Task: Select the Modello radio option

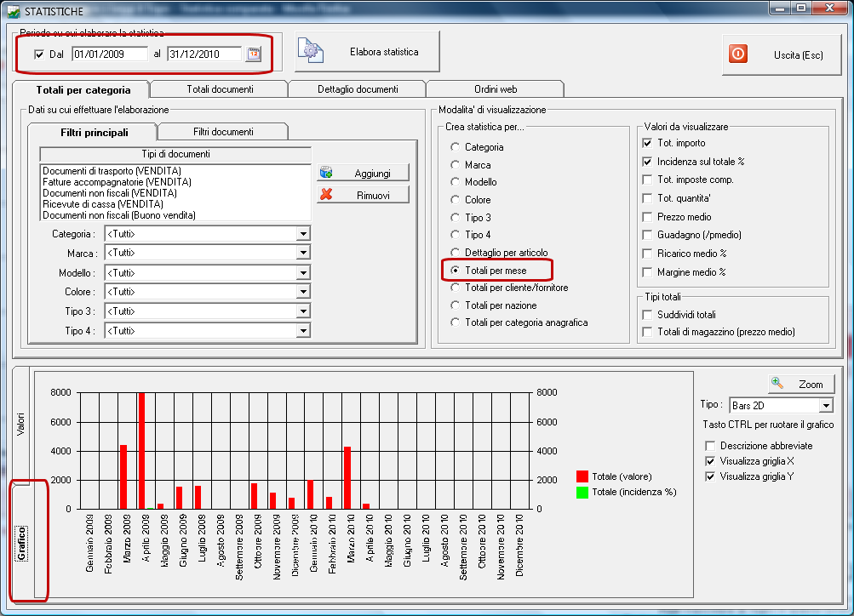Action: tap(455, 182)
